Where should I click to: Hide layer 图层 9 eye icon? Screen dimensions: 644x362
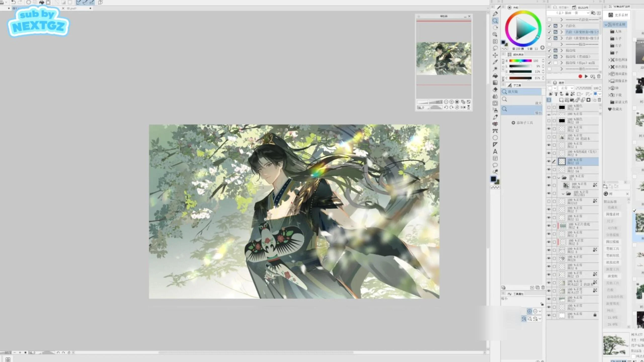pyautogui.click(x=549, y=153)
